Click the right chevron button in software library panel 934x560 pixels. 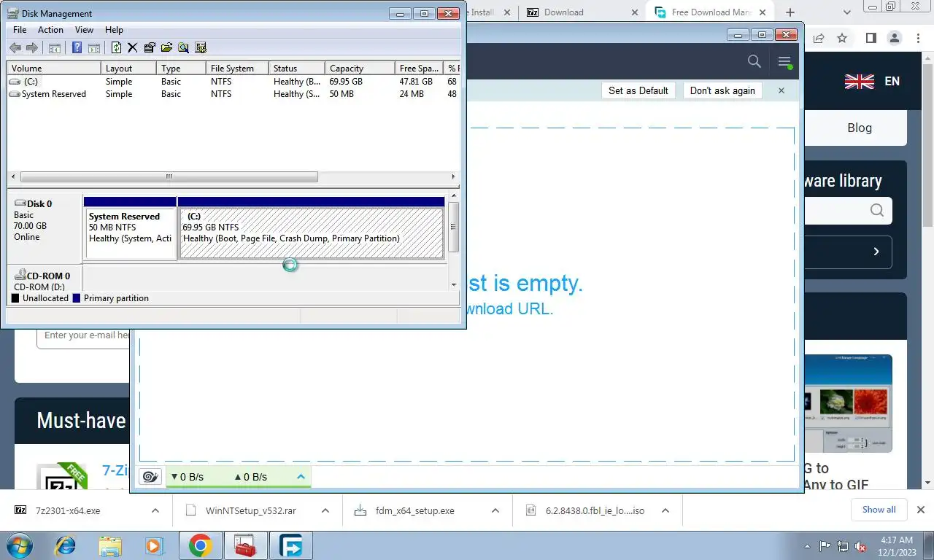click(x=876, y=252)
